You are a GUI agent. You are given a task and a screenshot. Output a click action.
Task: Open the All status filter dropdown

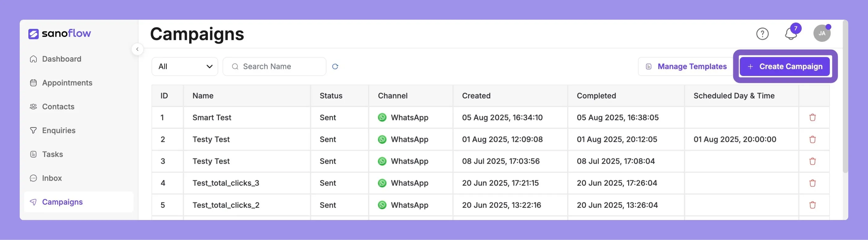pos(185,66)
